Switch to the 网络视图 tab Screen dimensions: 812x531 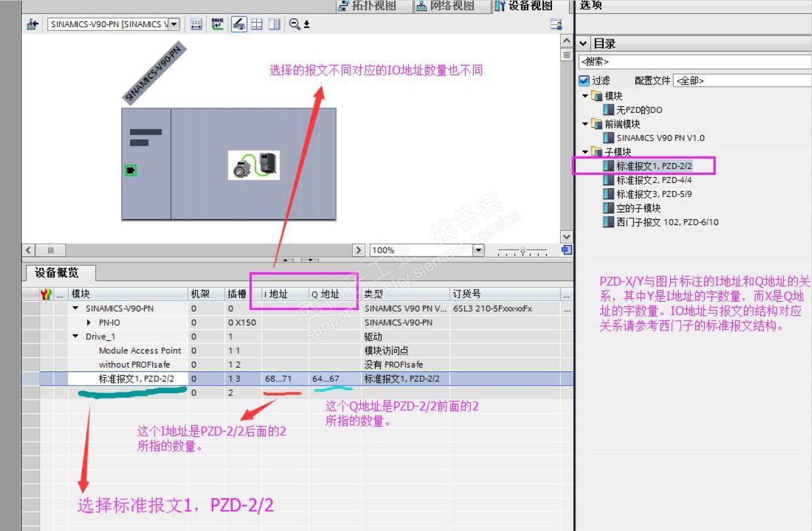(451, 6)
